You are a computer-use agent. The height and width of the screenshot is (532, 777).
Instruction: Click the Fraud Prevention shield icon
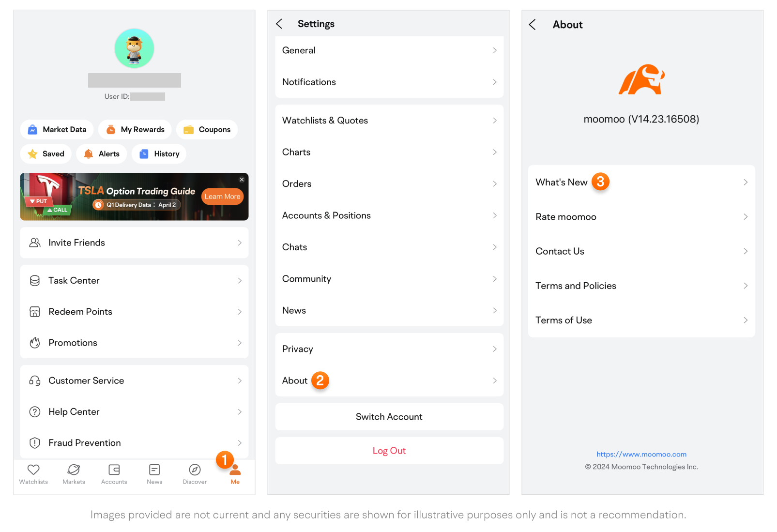coord(35,443)
